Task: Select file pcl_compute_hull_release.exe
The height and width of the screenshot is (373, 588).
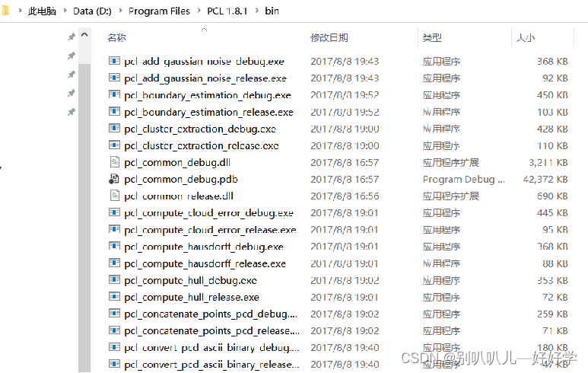Action: pyautogui.click(x=192, y=297)
